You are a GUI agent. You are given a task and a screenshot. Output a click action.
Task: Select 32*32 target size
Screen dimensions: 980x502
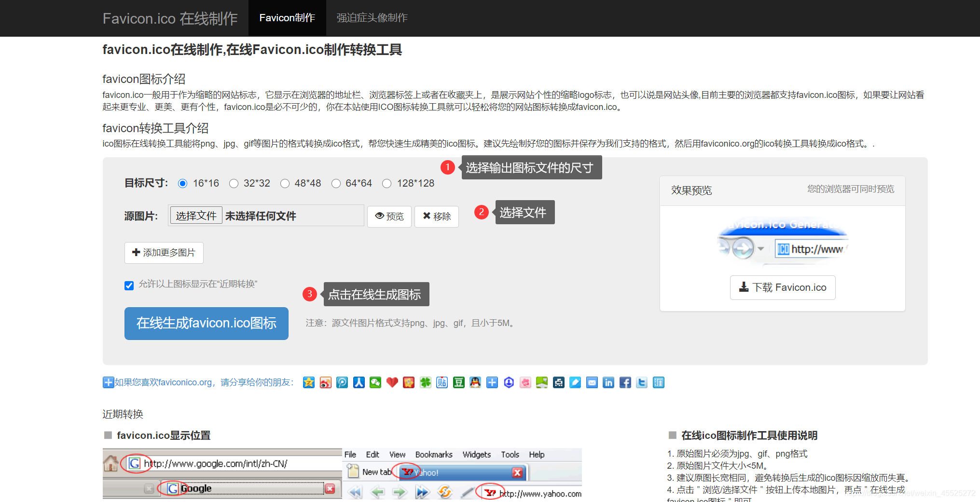[234, 183]
